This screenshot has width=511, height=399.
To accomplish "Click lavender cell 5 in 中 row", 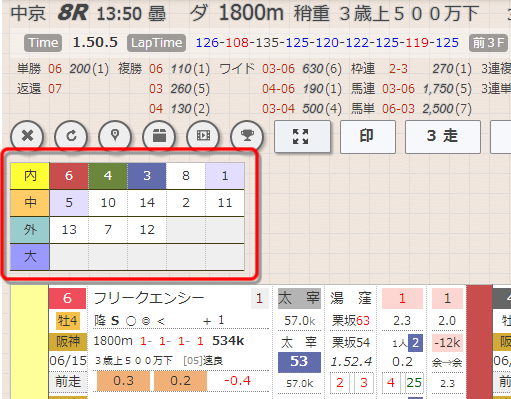I will pyautogui.click(x=69, y=203).
